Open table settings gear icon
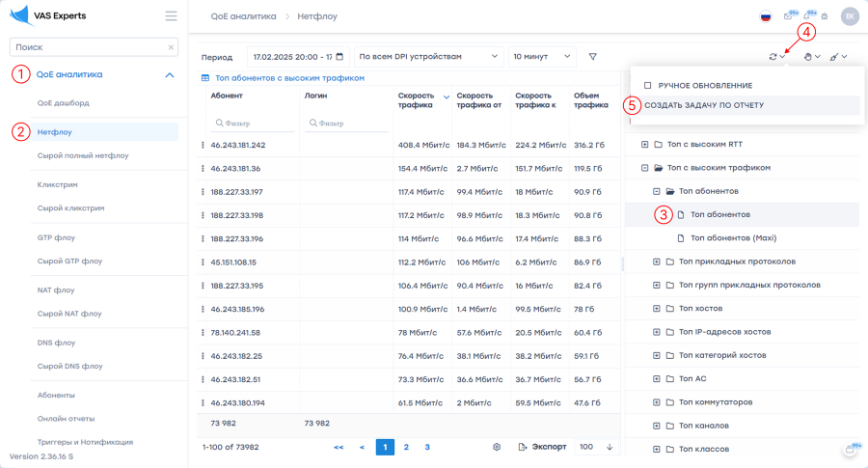 point(497,447)
